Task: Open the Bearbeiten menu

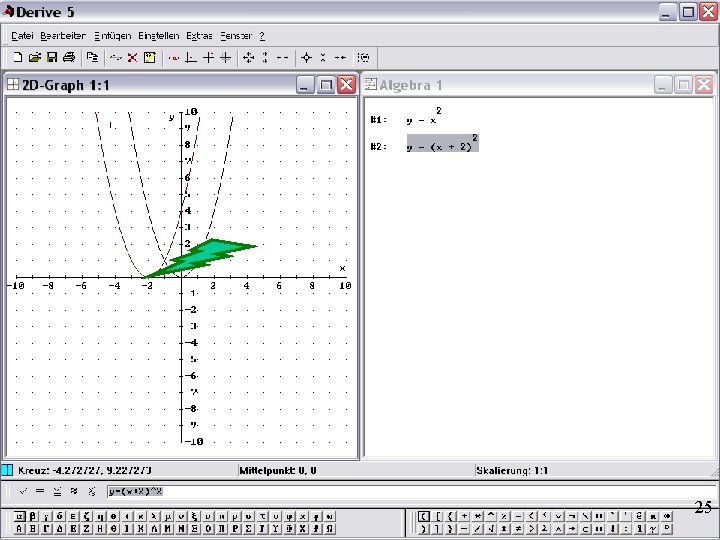Action: pyautogui.click(x=63, y=35)
